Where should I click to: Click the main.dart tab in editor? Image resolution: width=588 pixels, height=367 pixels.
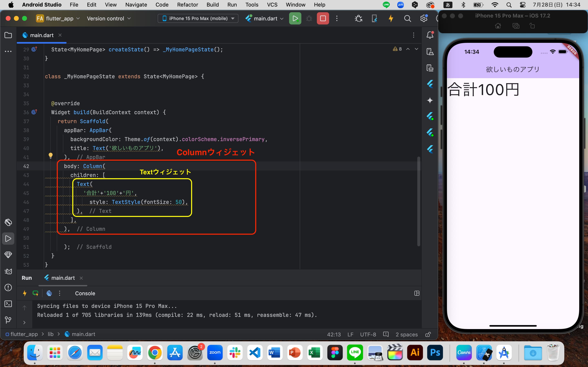point(41,35)
